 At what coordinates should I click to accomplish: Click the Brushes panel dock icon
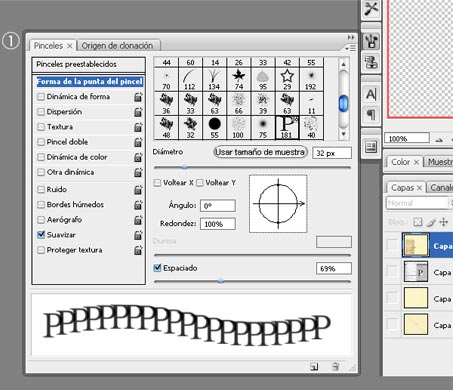click(x=371, y=41)
